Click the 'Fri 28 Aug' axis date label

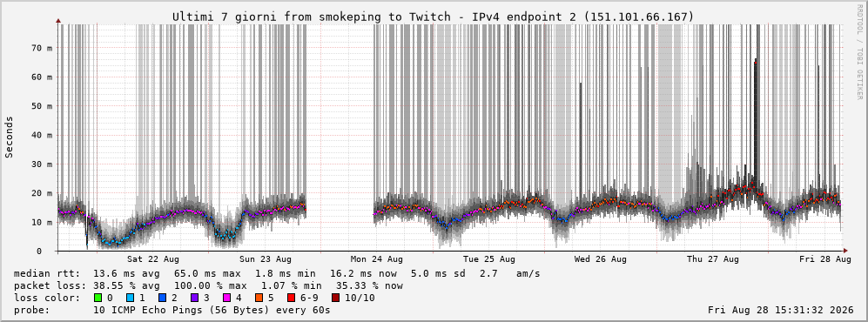(x=824, y=259)
